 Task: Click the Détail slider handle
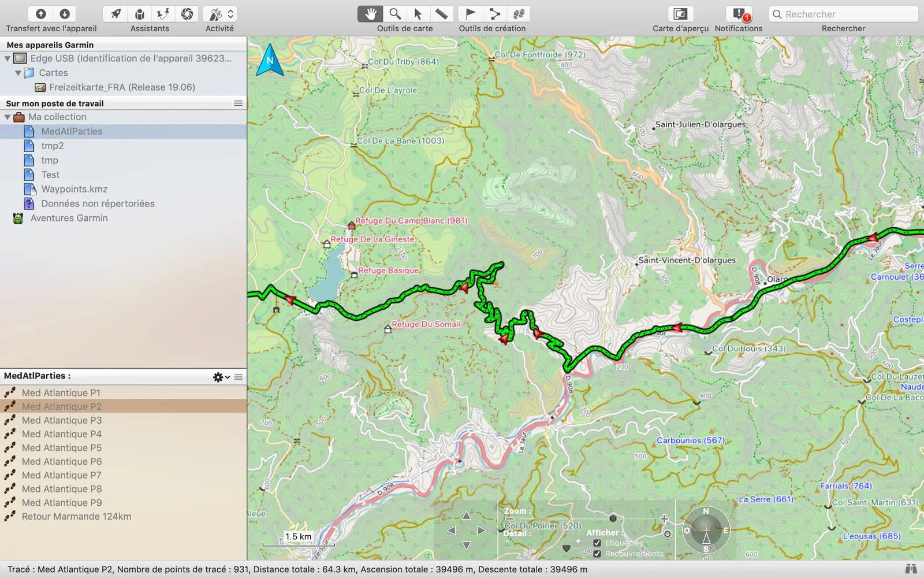pyautogui.click(x=566, y=548)
